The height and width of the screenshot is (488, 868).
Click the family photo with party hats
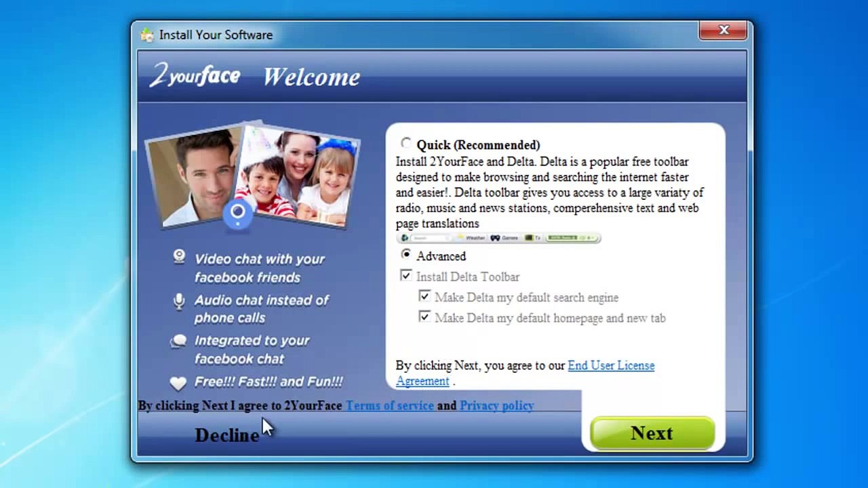[298, 175]
